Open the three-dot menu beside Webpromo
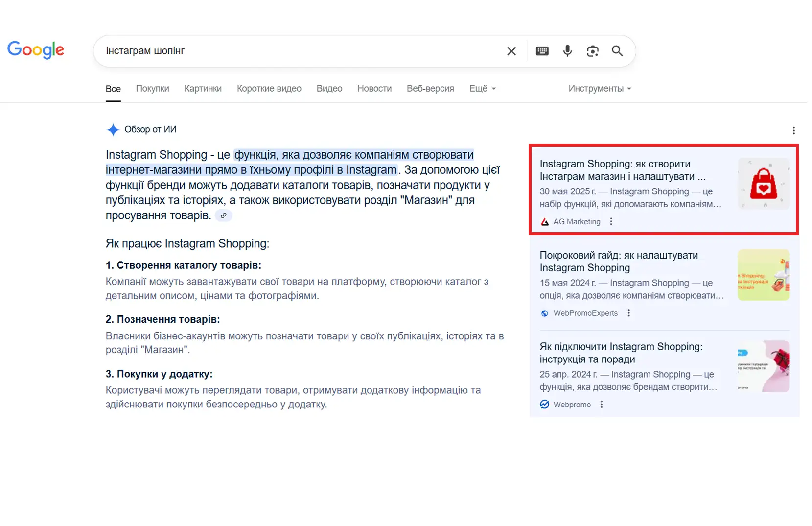The height and width of the screenshot is (526, 812). pos(602,405)
